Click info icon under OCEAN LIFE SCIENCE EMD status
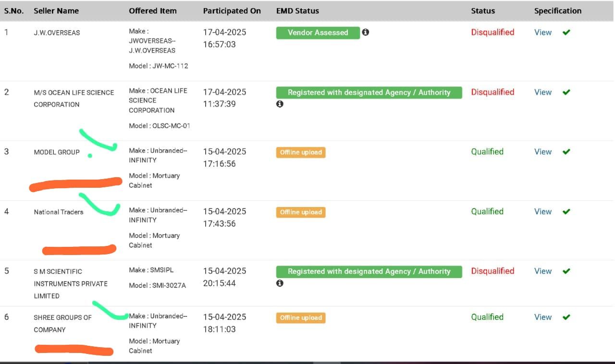This screenshot has height=364, width=615. 280,104
